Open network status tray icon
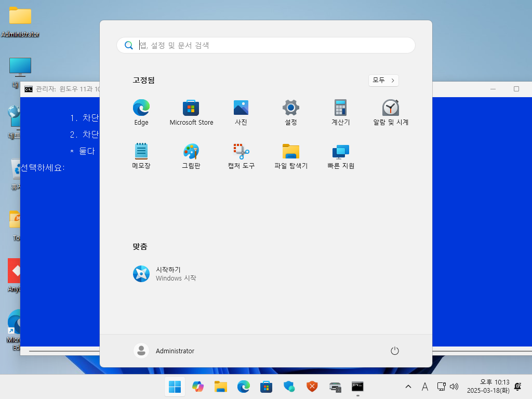532x399 pixels. click(441, 387)
